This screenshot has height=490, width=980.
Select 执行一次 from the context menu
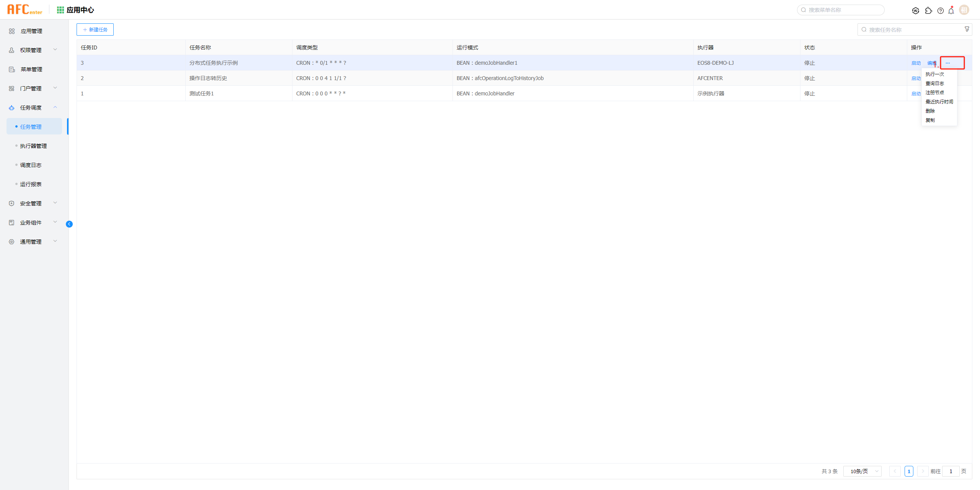[934, 74]
